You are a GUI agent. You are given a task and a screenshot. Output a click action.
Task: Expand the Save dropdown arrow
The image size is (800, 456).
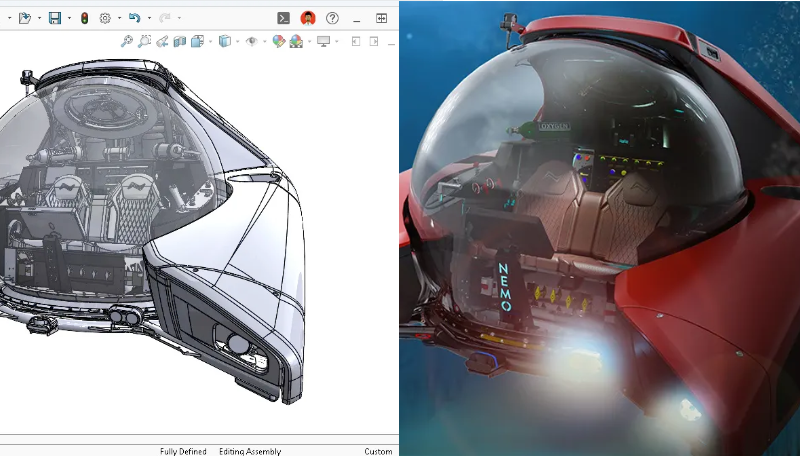[x=68, y=18]
